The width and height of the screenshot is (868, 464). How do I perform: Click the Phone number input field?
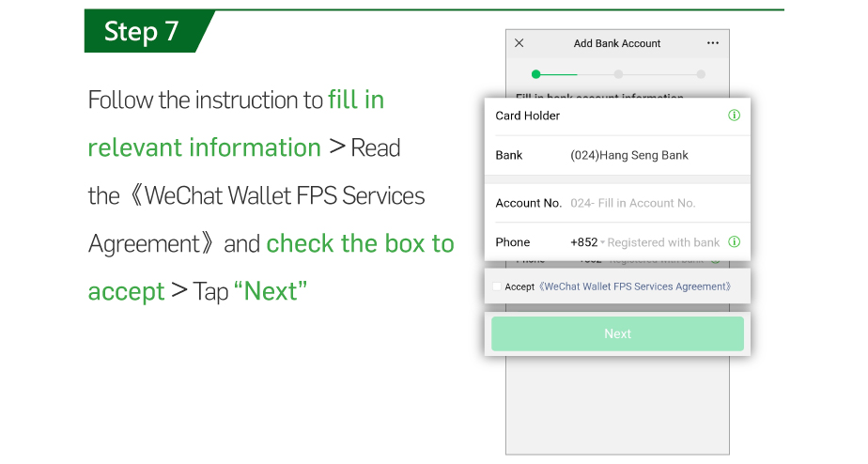click(664, 242)
